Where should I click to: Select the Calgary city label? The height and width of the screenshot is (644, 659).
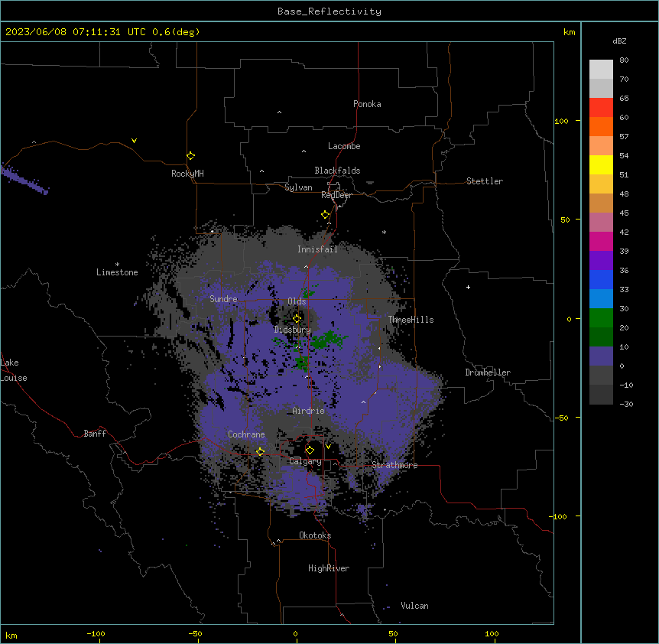click(x=305, y=461)
